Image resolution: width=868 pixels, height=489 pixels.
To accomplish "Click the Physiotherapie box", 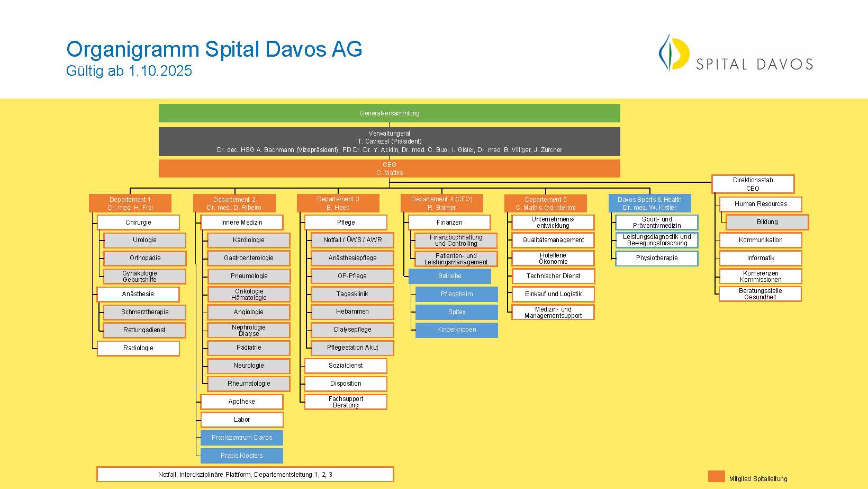I will pyautogui.click(x=657, y=258).
